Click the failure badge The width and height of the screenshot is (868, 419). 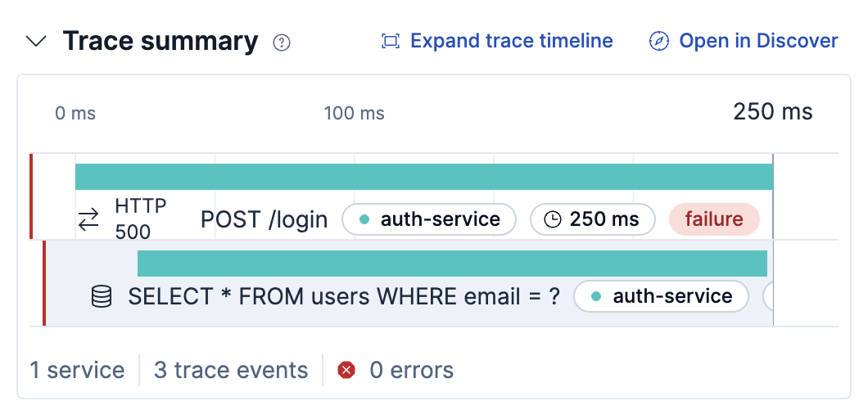coord(714,219)
